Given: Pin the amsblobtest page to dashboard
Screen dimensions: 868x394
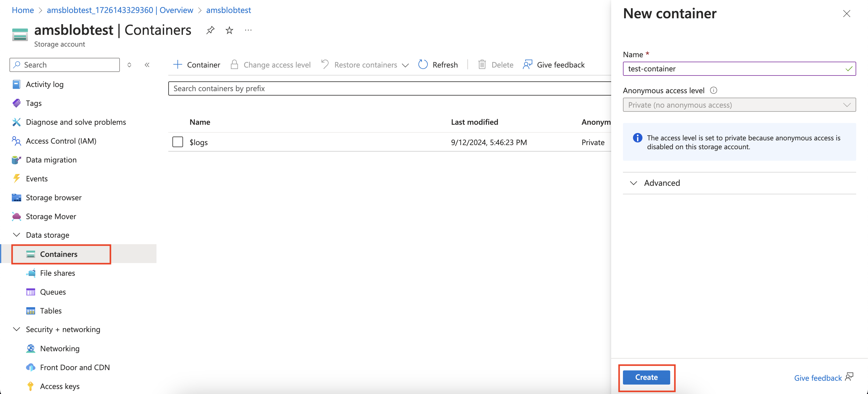Looking at the screenshot, I should pyautogui.click(x=210, y=30).
